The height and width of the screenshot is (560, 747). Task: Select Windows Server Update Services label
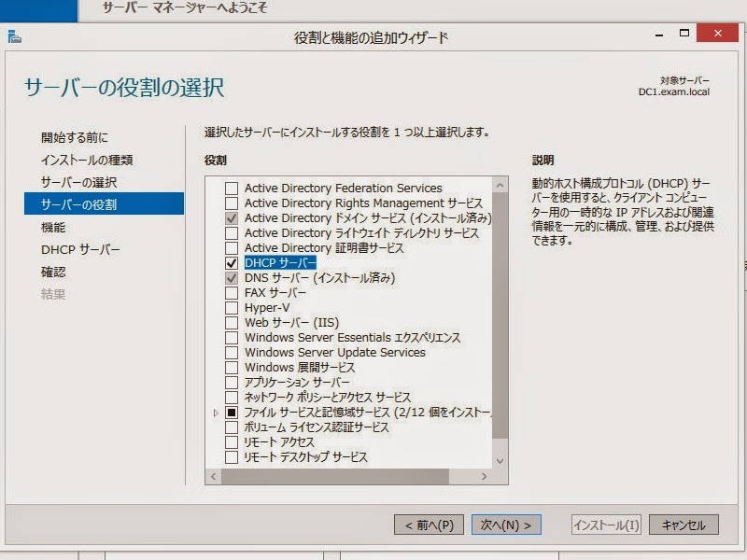[335, 353]
